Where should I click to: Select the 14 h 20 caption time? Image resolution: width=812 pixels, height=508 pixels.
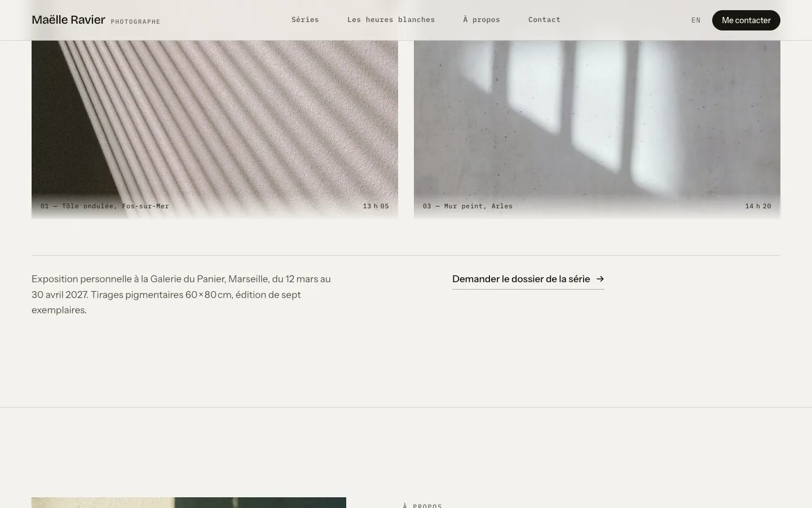point(758,206)
